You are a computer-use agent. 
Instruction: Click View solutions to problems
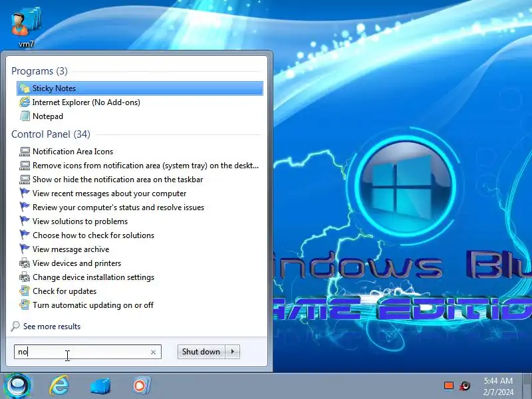click(x=140, y=221)
